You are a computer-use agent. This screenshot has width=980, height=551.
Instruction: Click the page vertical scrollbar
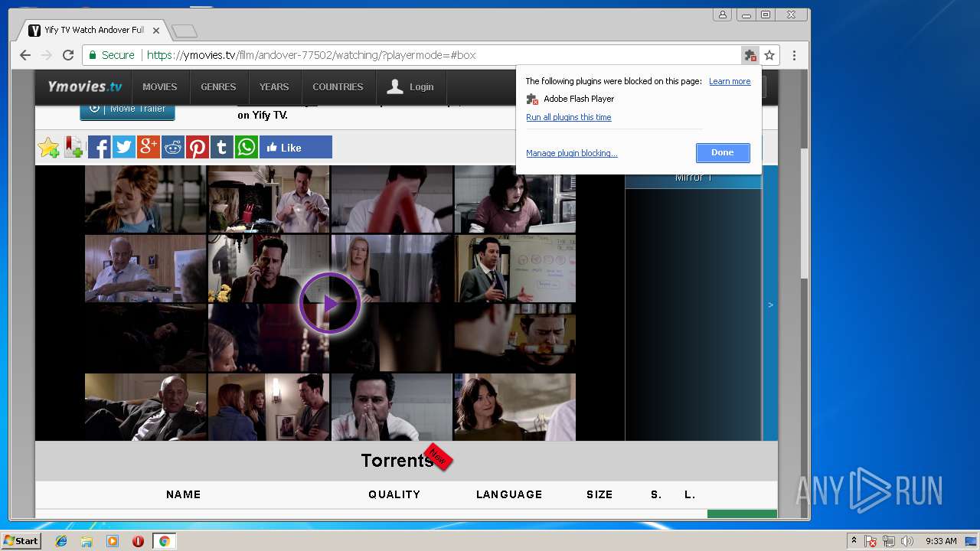click(x=804, y=213)
